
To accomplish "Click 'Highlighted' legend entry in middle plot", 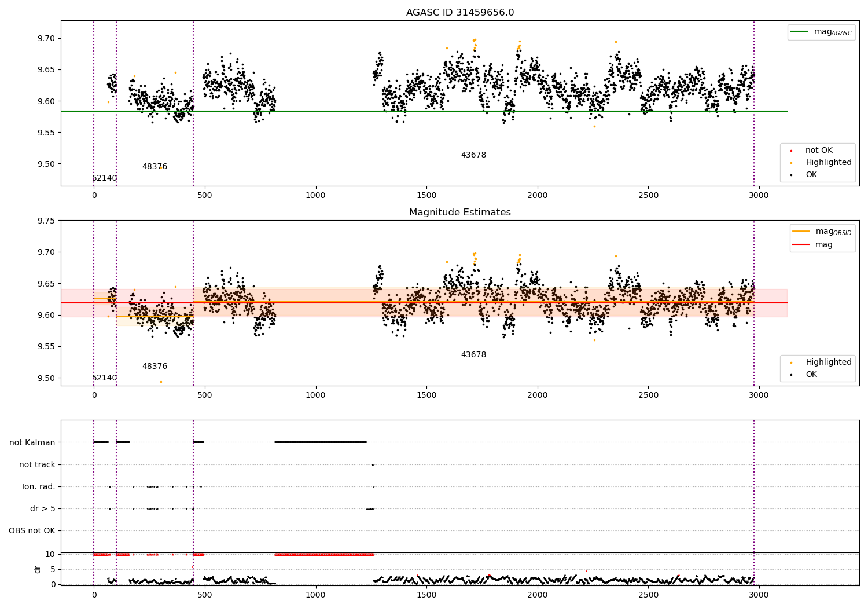I will 828,362.
